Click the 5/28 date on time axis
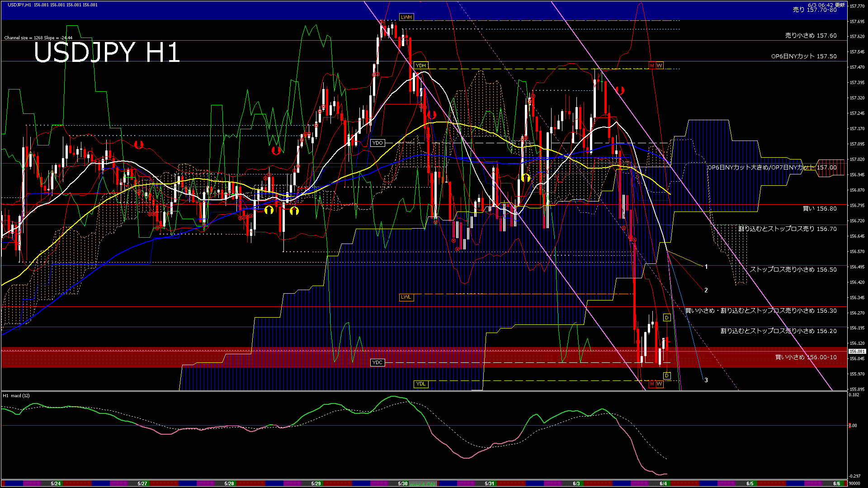The width and height of the screenshot is (868, 488). 229,483
